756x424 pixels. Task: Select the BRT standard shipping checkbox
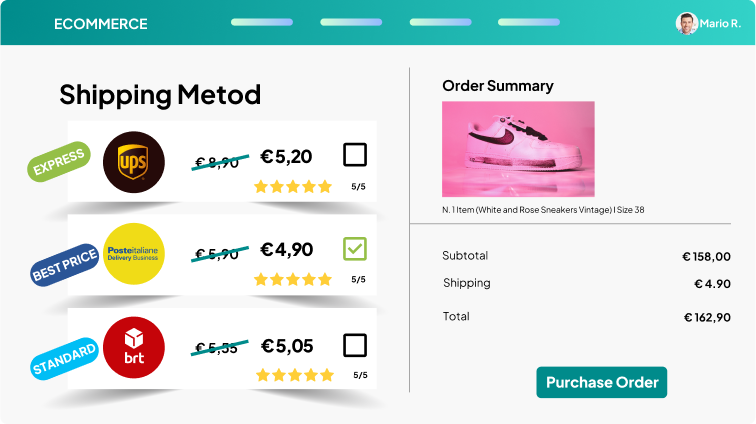pyautogui.click(x=355, y=346)
